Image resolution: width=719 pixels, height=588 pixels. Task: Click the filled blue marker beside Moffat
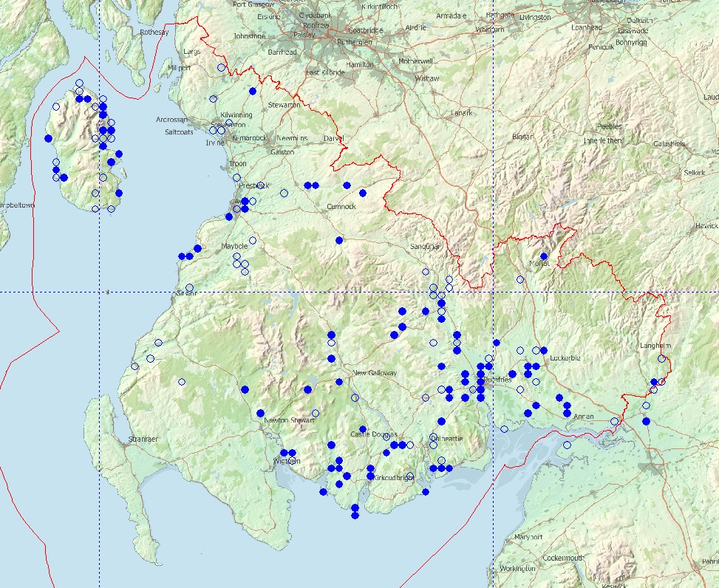544,256
